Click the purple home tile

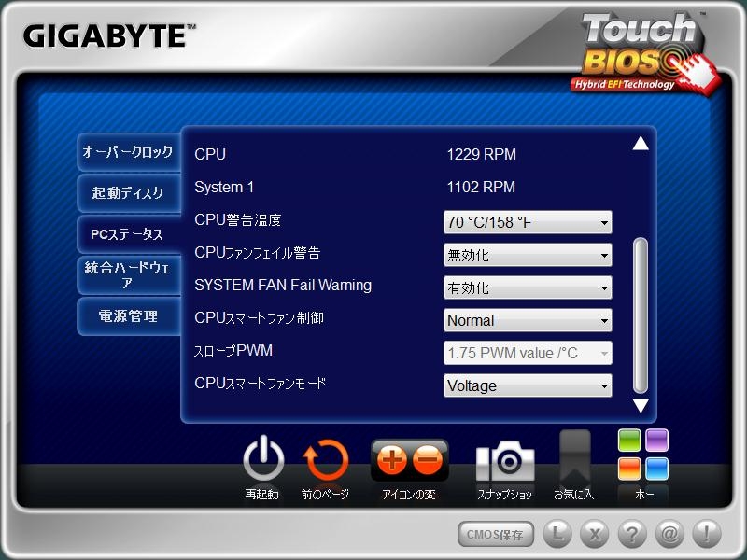(657, 440)
